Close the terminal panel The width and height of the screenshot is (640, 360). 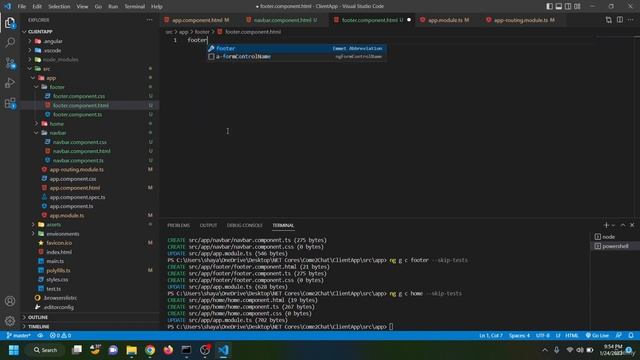point(632,225)
